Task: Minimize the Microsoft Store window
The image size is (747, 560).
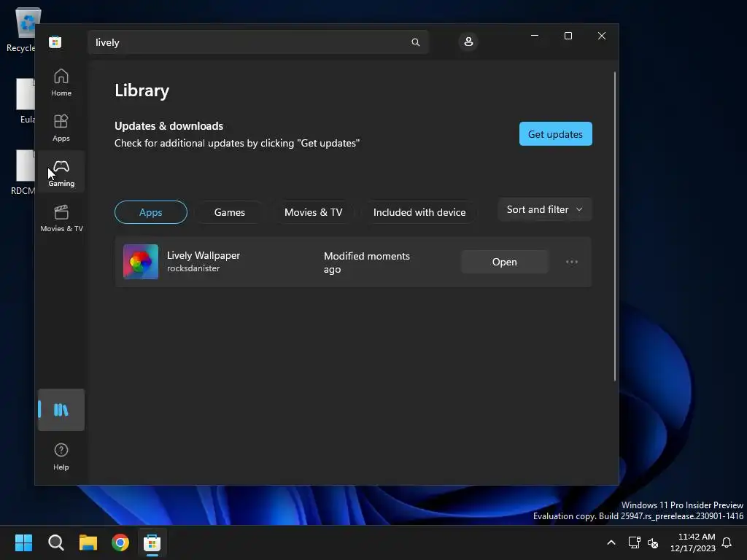Action: (x=535, y=36)
